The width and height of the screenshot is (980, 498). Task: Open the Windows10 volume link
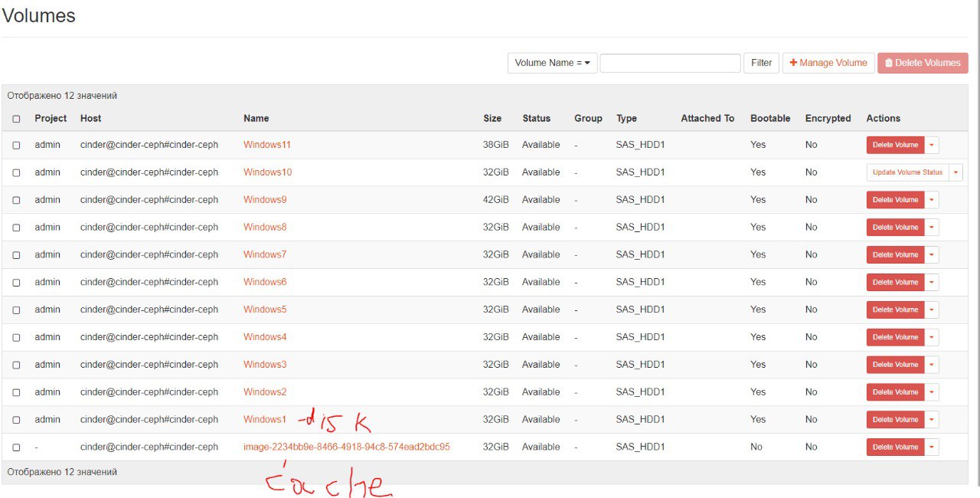[267, 172]
